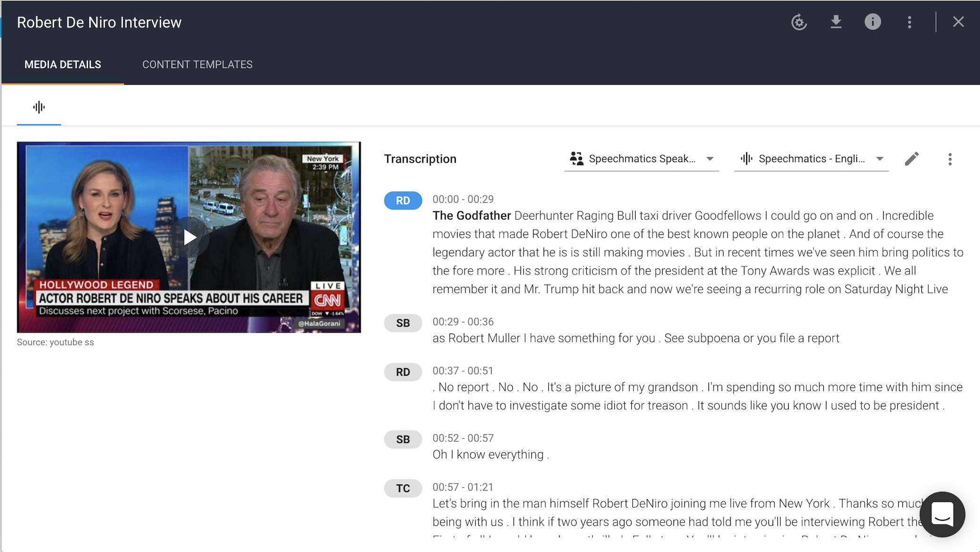Collapse the Speechmatics Speaker selector arrow

710,159
